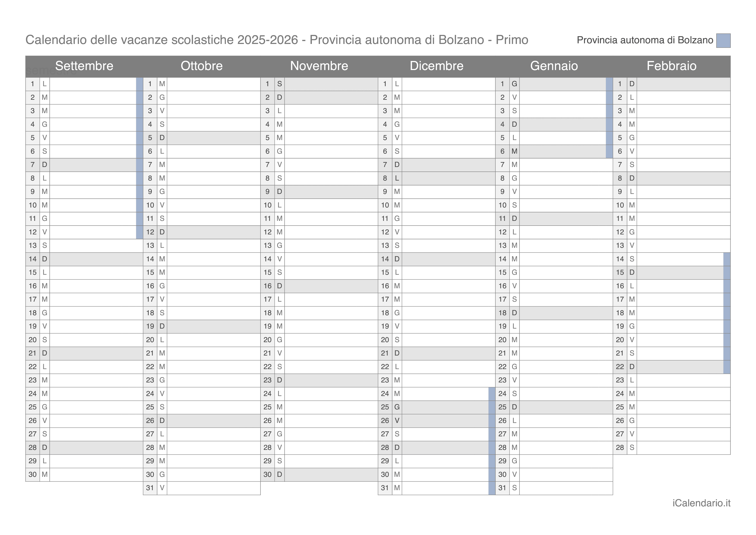Select day 12 in Settembre
The image size is (756, 535).
click(x=33, y=232)
